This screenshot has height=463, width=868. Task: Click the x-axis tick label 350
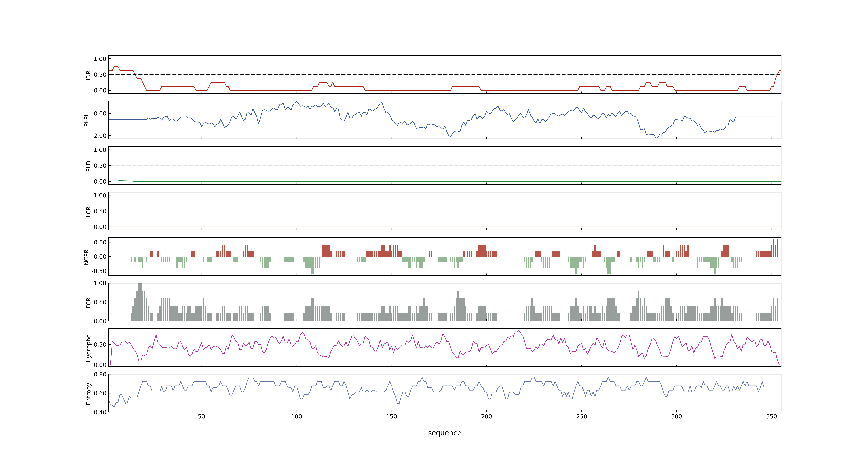(772, 416)
